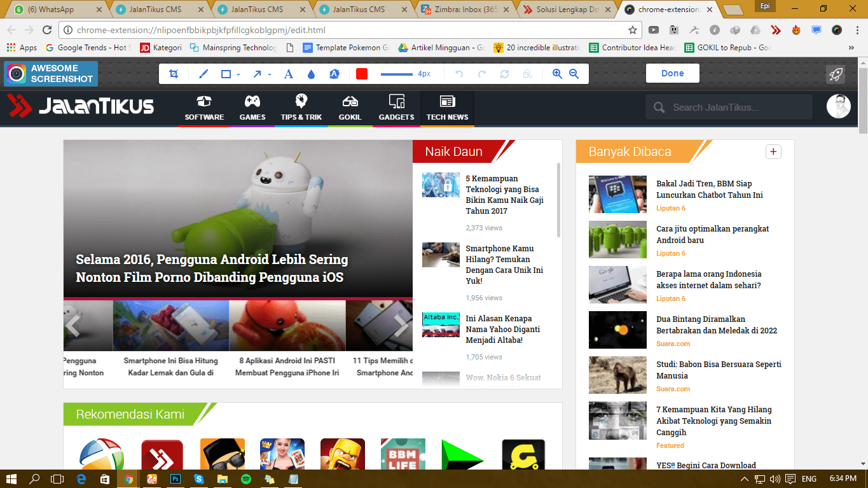Click the undo arrow icon
Screen dimensions: 868x488
pos(459,74)
